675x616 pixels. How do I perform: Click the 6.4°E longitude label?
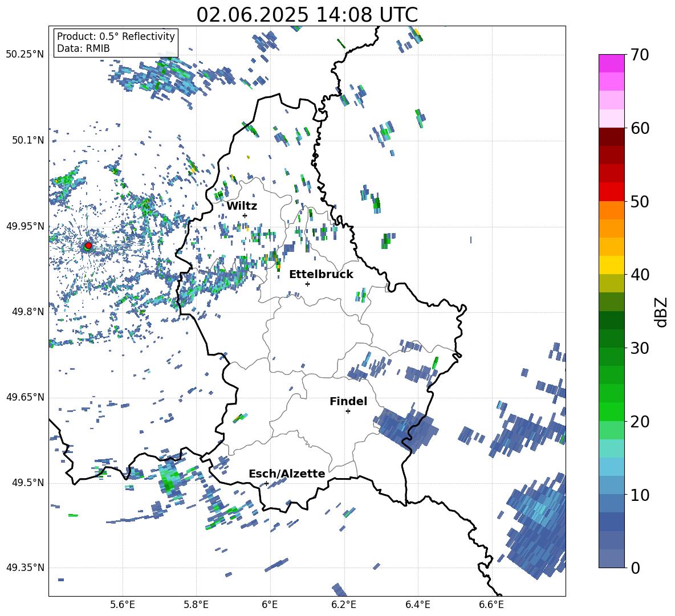(x=417, y=605)
